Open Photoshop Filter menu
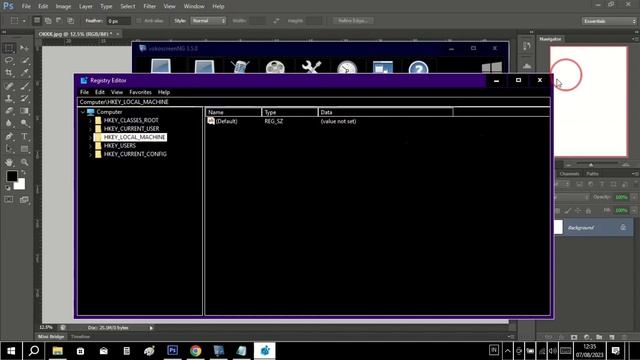The height and width of the screenshot is (360, 640). (149, 6)
